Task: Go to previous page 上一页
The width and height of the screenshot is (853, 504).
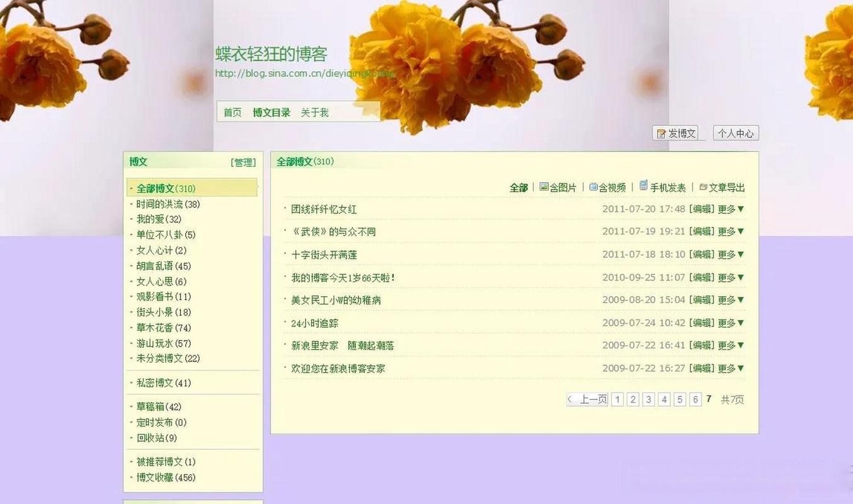Action: [587, 399]
